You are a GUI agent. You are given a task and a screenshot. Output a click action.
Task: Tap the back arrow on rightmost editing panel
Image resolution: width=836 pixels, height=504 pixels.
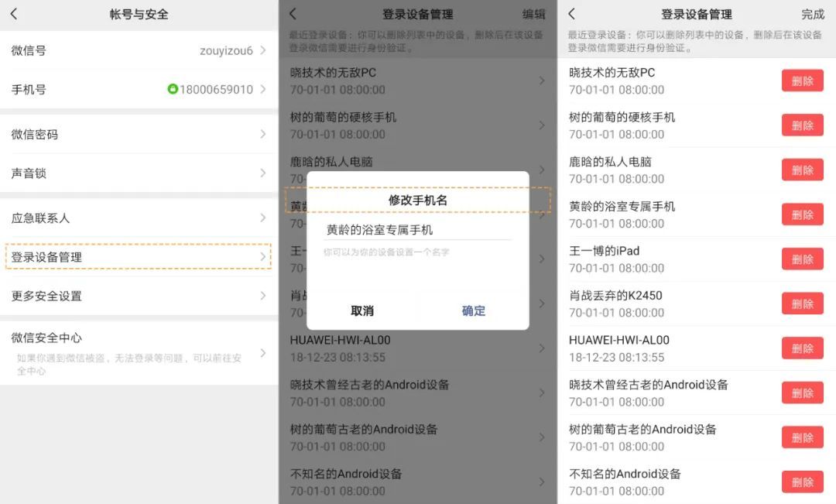[x=573, y=14]
